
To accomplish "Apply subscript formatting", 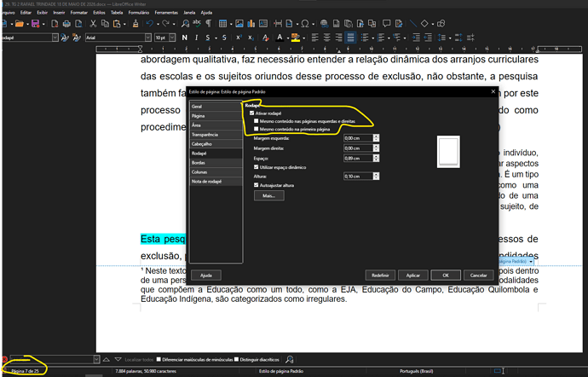I will (x=251, y=38).
